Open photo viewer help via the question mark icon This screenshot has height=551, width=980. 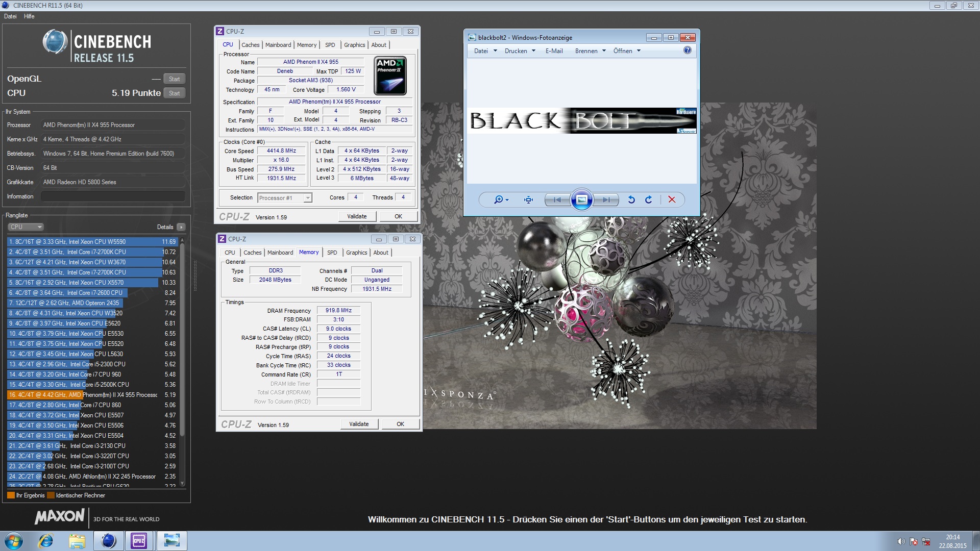click(x=687, y=50)
